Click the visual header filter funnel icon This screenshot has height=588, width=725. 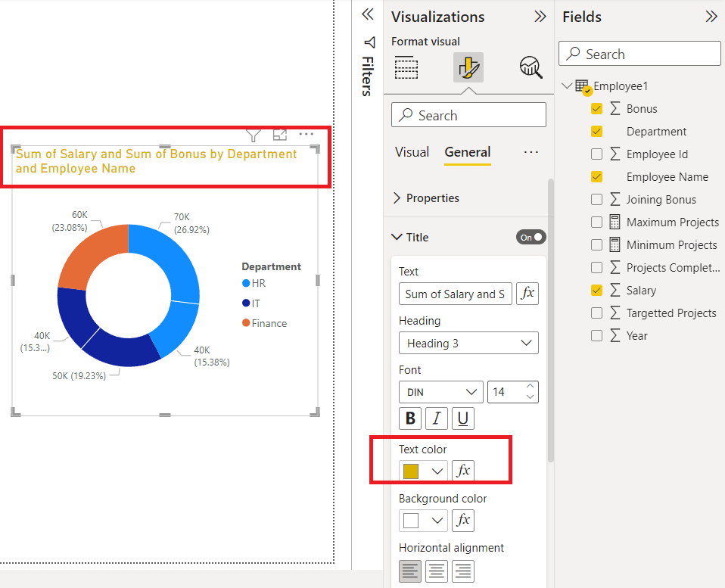coord(254,135)
